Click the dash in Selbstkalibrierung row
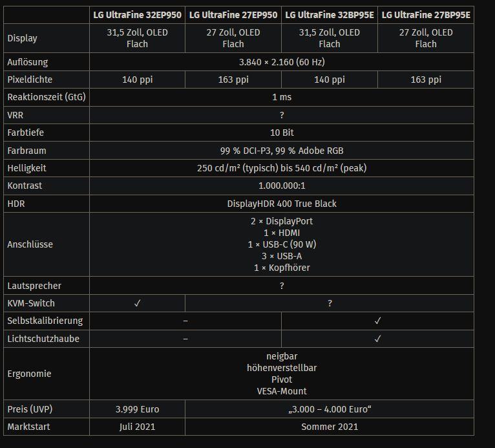 coord(185,321)
